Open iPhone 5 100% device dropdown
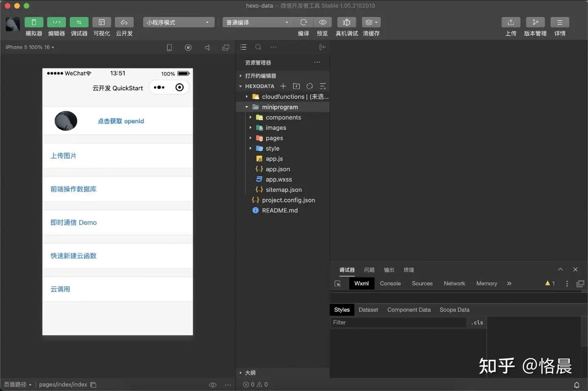 pos(30,47)
